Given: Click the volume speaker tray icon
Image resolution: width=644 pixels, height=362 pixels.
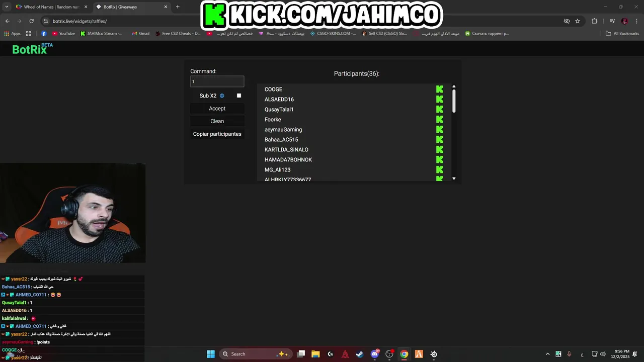Looking at the screenshot, I should (603, 354).
